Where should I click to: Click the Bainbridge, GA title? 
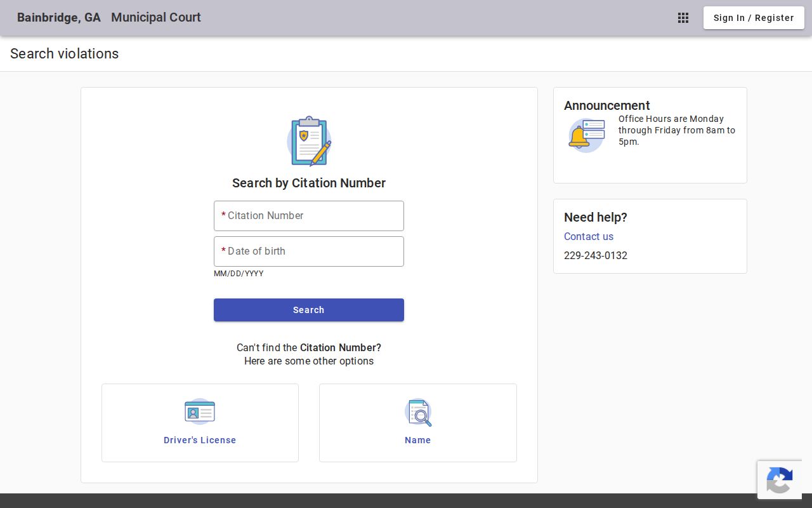point(59,18)
